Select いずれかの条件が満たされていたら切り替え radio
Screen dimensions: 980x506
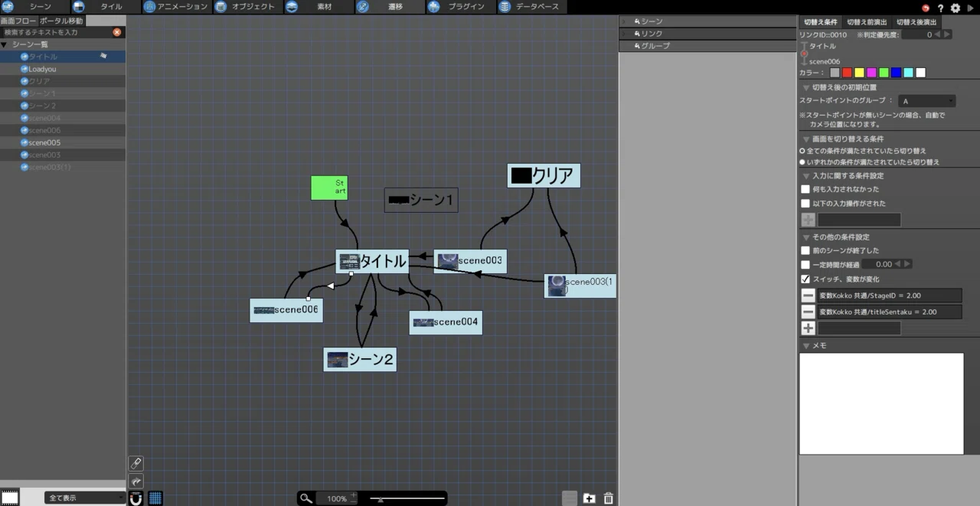tap(802, 162)
